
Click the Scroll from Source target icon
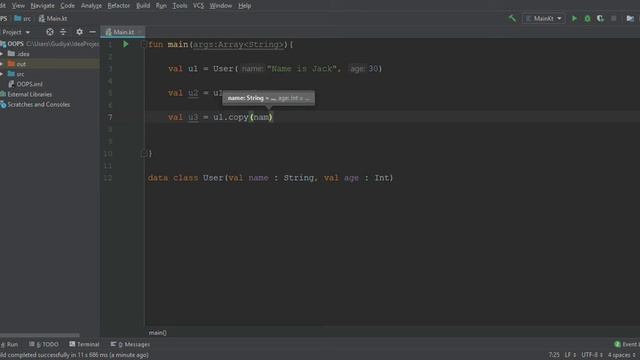click(x=50, y=32)
